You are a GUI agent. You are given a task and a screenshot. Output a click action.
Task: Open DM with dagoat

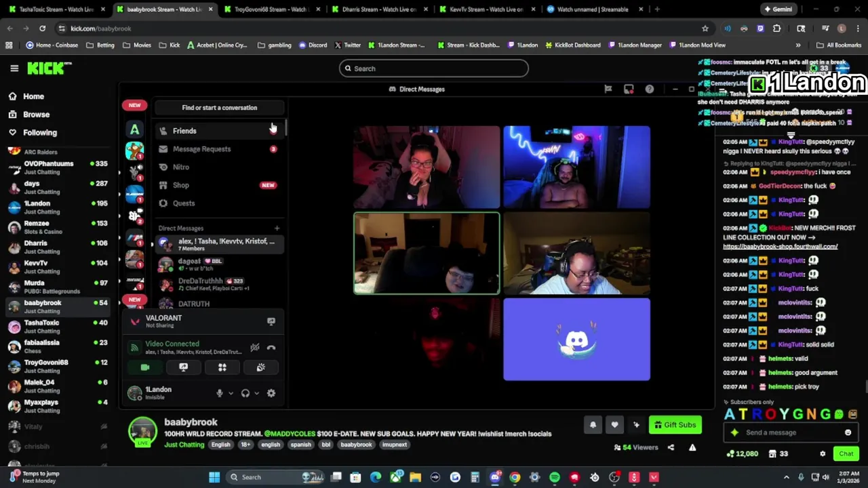pos(218,264)
